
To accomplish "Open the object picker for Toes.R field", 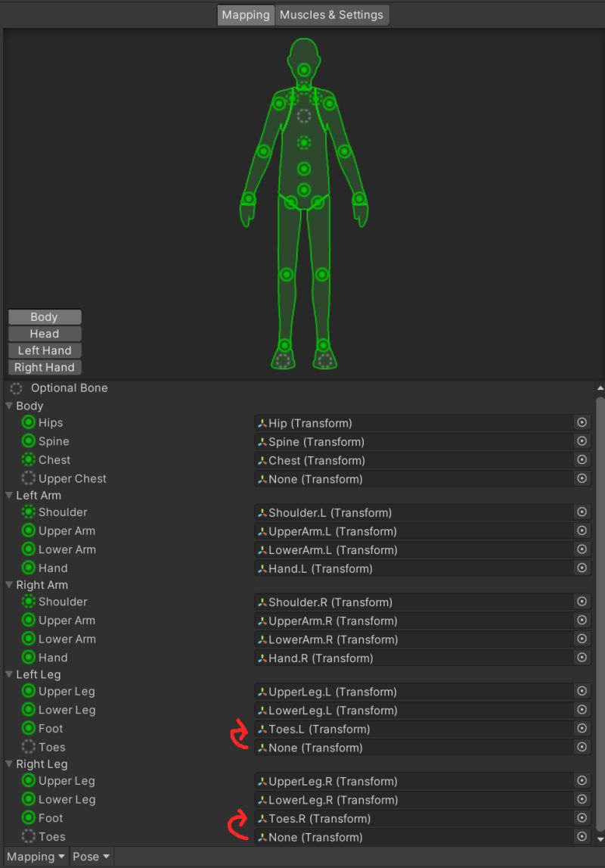I will point(582,818).
